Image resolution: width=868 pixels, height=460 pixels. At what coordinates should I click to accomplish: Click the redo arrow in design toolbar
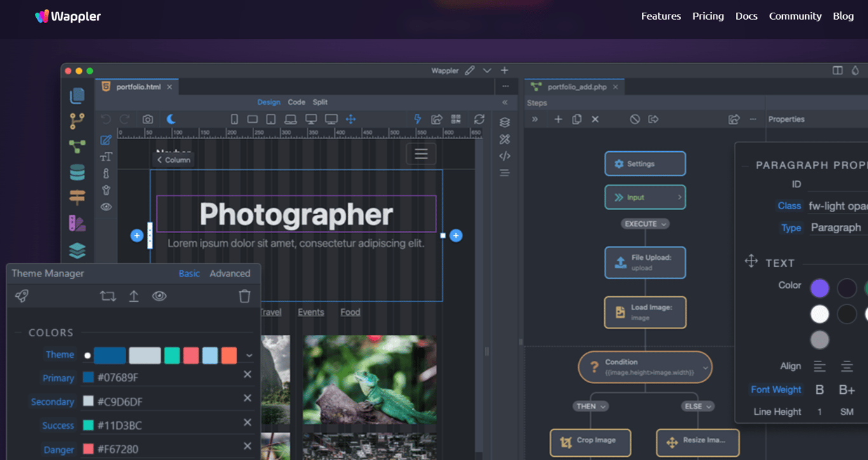point(125,119)
